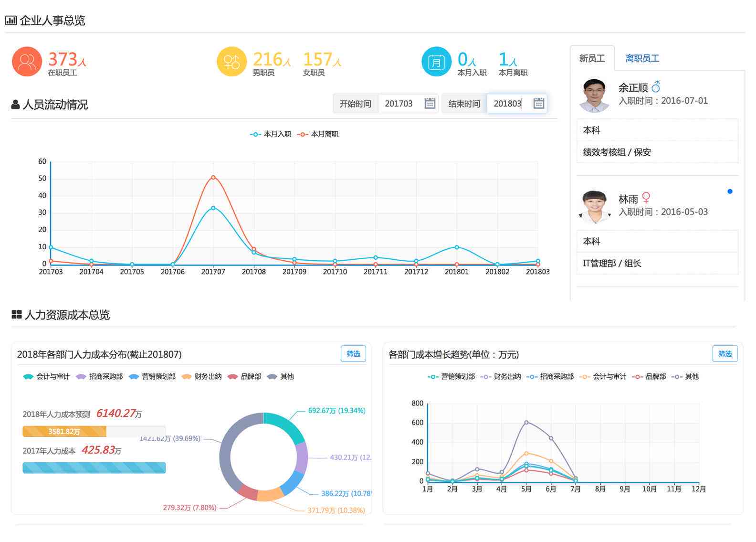Click the female symbol next to 林雨
756x542 pixels.
[x=646, y=198]
